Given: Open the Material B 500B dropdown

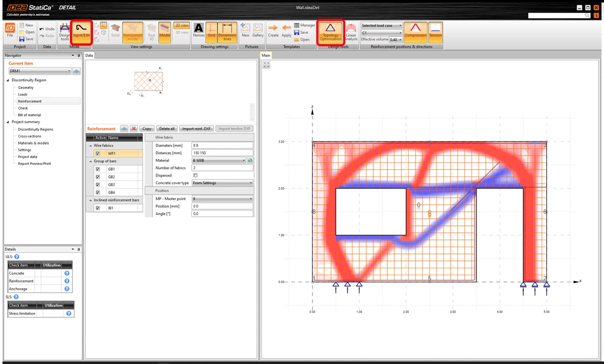Looking at the screenshot, I should coord(219,160).
